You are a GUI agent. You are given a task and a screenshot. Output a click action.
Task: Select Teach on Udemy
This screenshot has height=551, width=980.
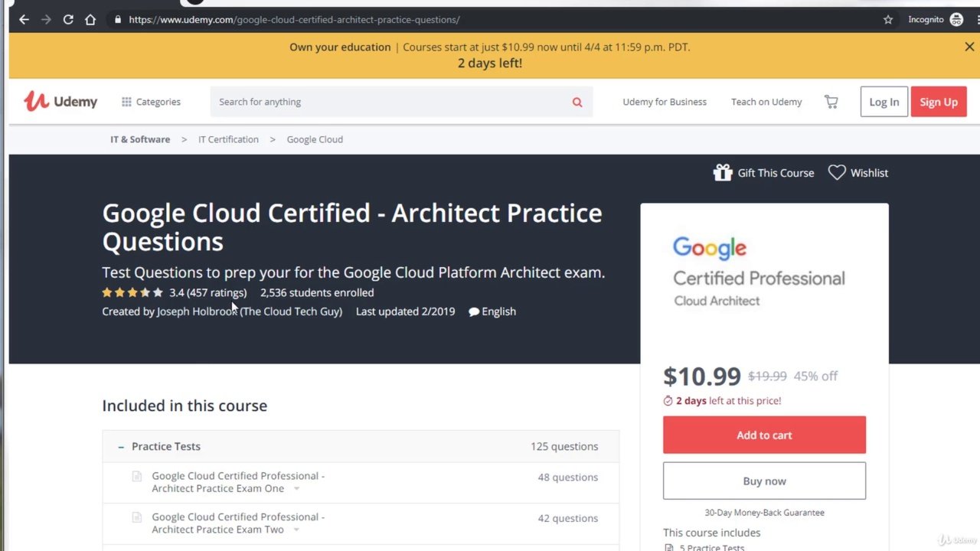pyautogui.click(x=766, y=101)
